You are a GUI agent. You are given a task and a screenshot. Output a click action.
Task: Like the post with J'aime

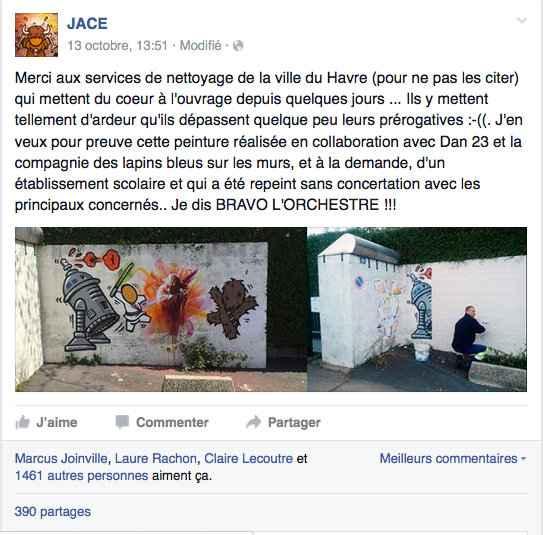click(x=47, y=422)
